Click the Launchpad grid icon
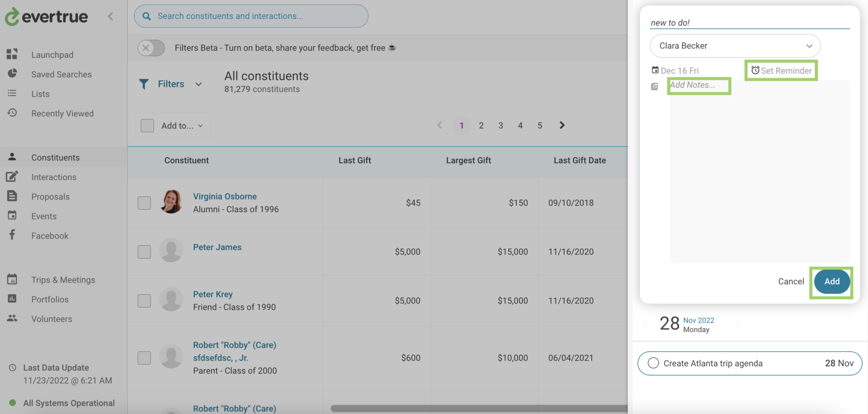868x414 pixels. 12,54
